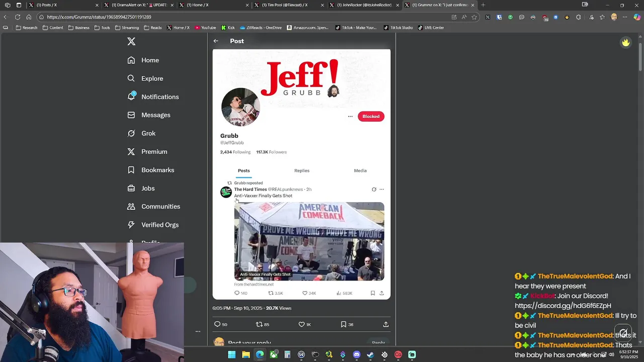Click Grubb's profile avatar photo
Image resolution: width=644 pixels, height=362 pixels.
[x=240, y=107]
